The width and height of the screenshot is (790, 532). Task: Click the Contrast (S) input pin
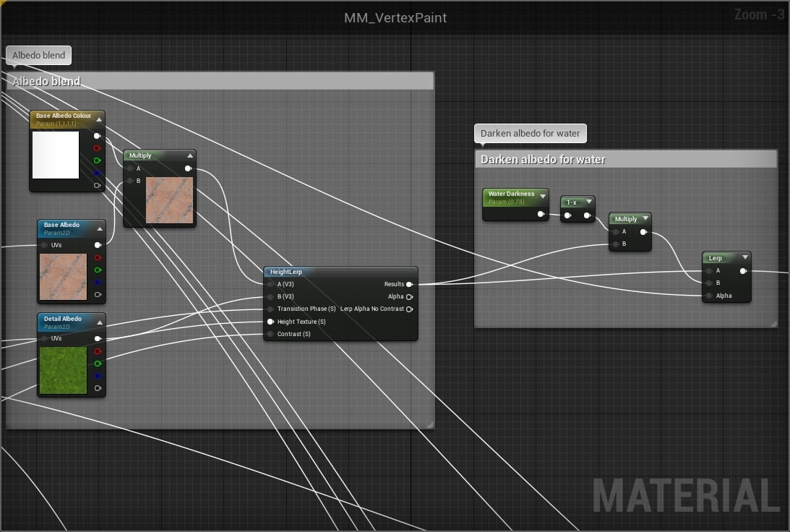[270, 334]
